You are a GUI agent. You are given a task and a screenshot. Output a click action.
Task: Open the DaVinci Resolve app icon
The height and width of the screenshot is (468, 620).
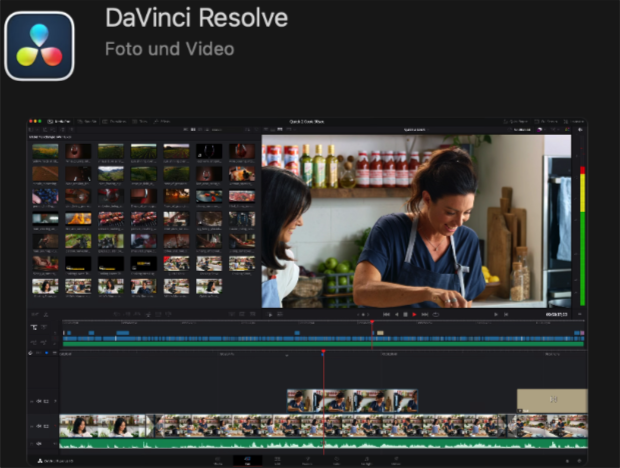pos(39,46)
